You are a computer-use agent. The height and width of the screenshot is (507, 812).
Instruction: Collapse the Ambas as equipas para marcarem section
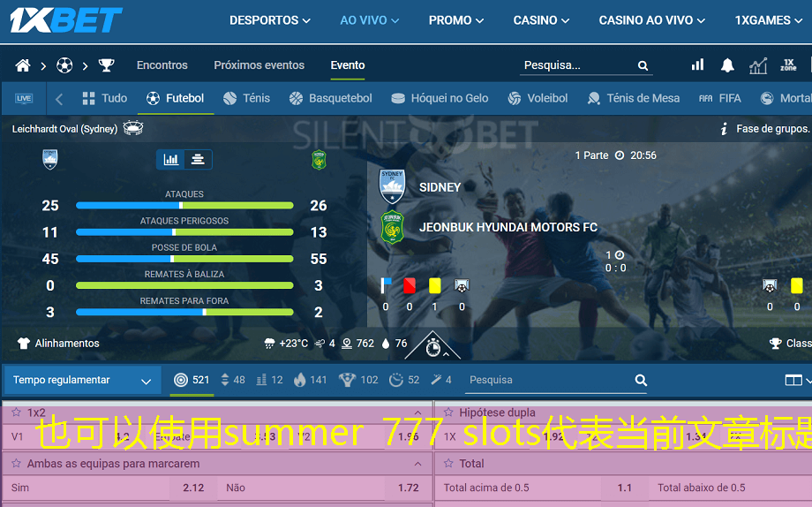[417, 464]
